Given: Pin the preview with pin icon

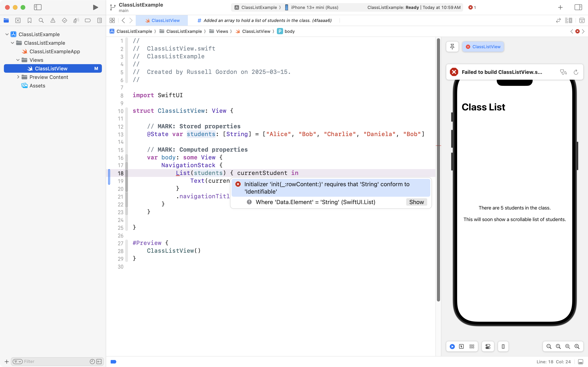Looking at the screenshot, I should point(452,47).
